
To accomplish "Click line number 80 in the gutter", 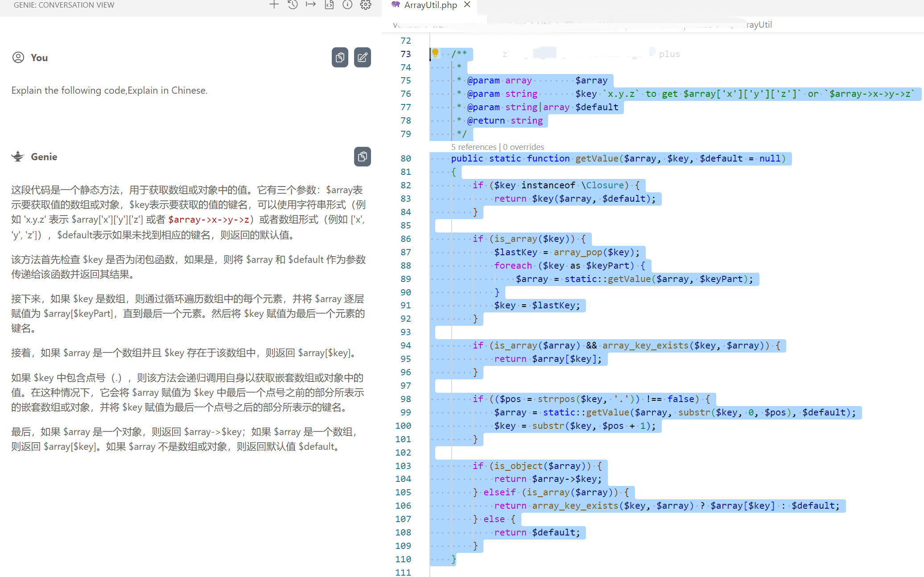I will [406, 158].
